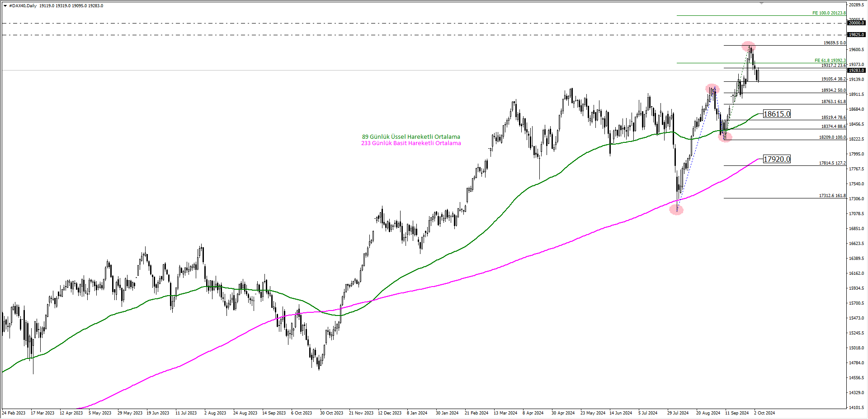Click the 30 Oct 2023 date label
The width and height of the screenshot is (868, 419).
[x=331, y=413]
